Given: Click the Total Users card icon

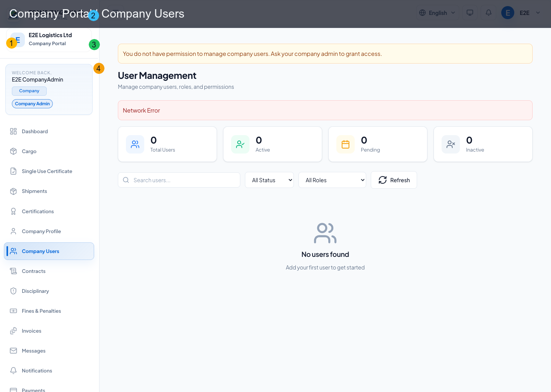Looking at the screenshot, I should (x=135, y=144).
